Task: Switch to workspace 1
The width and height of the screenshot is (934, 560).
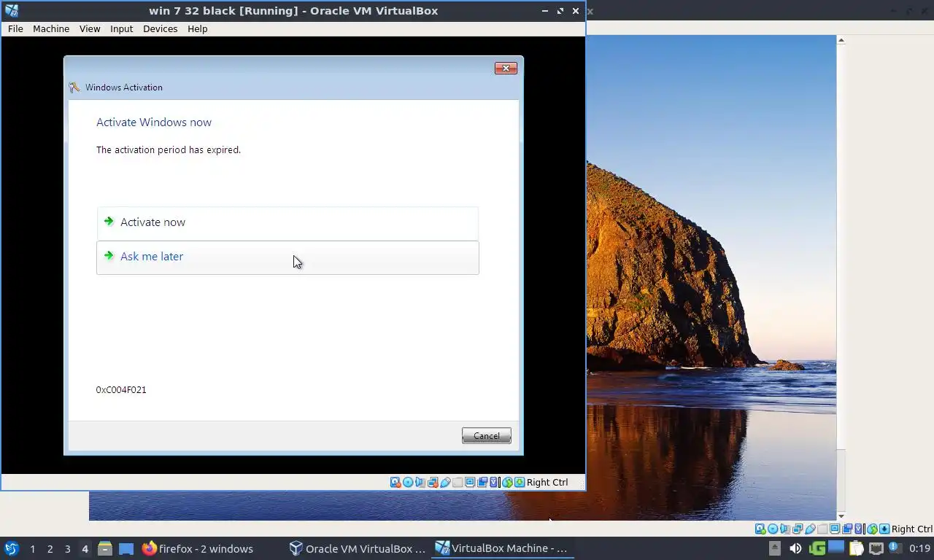Action: [x=32, y=549]
